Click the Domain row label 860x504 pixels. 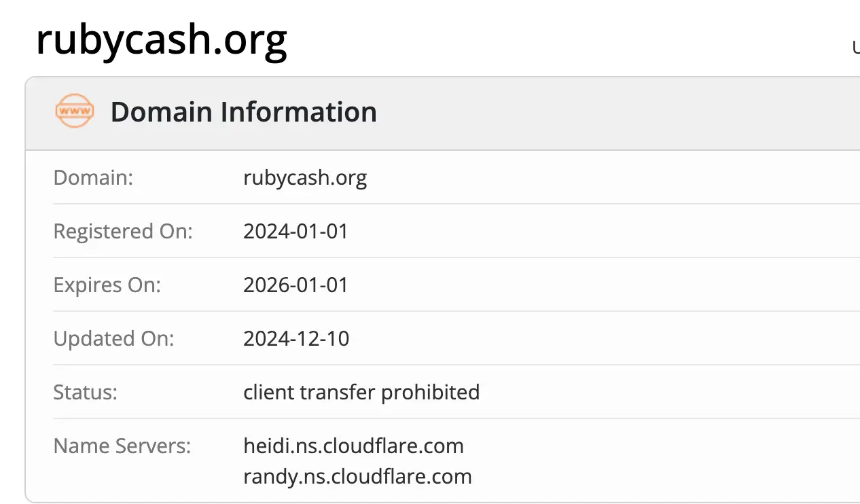tap(92, 177)
